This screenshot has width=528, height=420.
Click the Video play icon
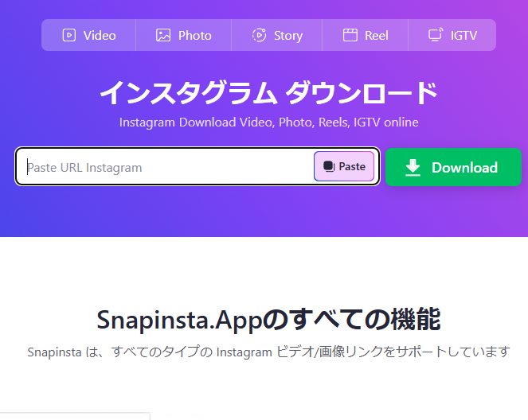pos(69,35)
